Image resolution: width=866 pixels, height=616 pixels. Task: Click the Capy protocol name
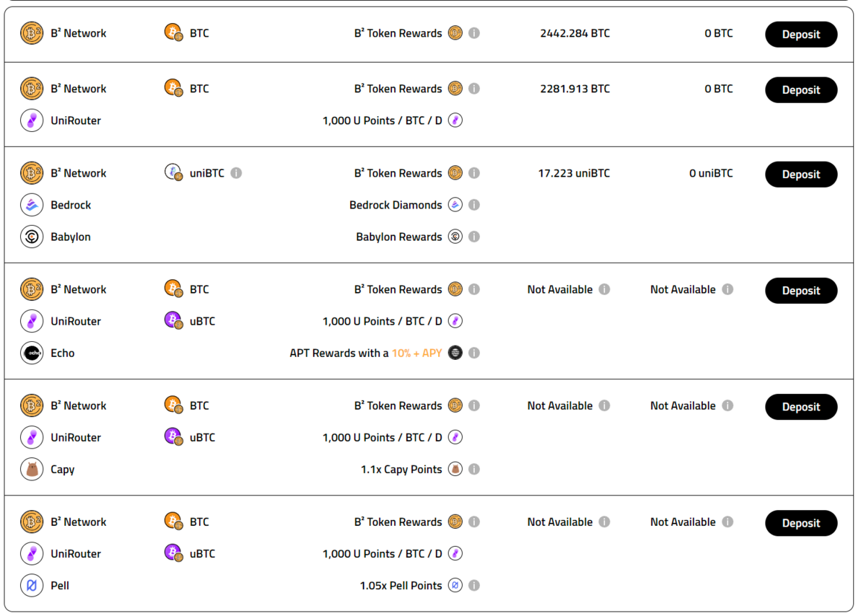[x=63, y=469]
